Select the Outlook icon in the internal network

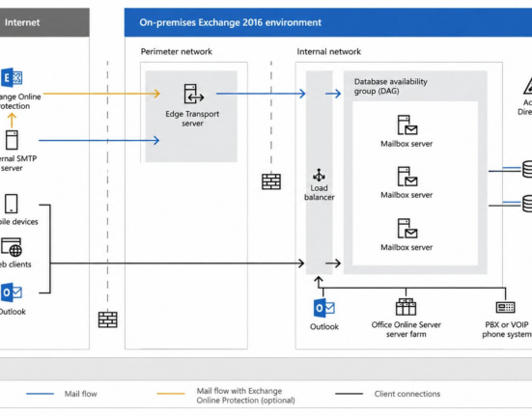pyautogui.click(x=324, y=308)
